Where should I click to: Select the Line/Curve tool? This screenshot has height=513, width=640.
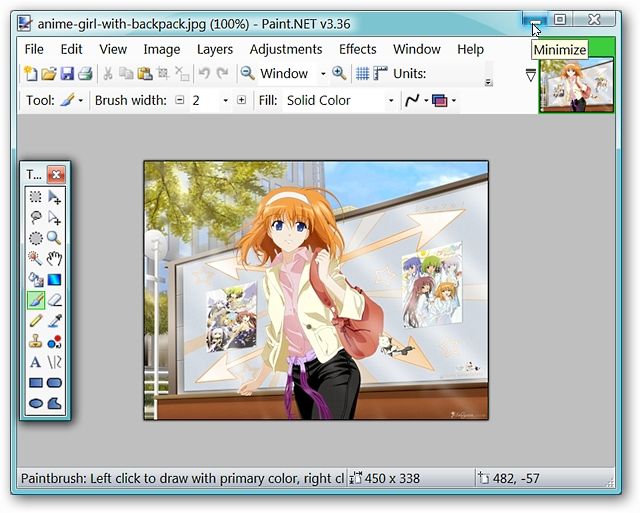pos(54,362)
